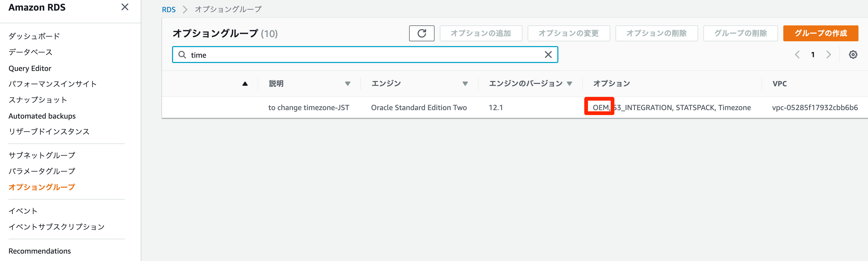
Task: Click the RDS breadcrumb link
Action: tap(169, 10)
